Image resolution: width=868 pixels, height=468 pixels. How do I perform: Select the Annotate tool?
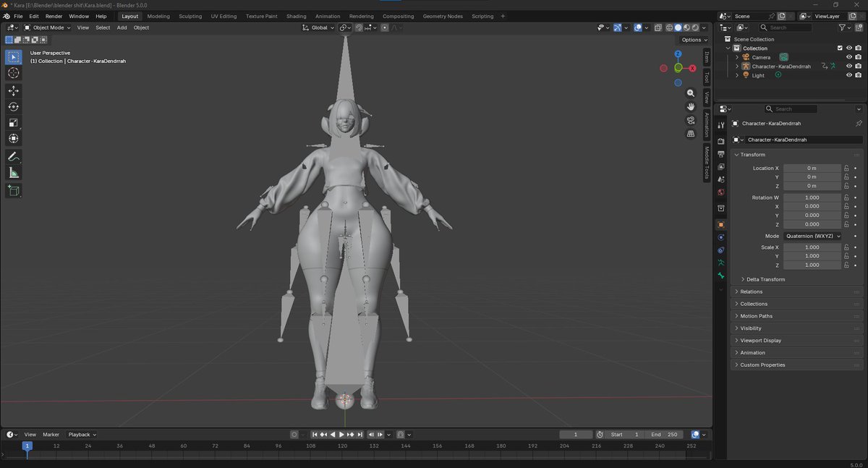click(14, 157)
